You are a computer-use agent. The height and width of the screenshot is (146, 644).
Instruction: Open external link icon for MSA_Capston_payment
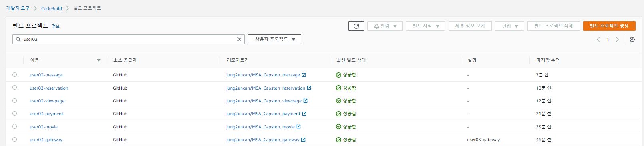point(304,114)
